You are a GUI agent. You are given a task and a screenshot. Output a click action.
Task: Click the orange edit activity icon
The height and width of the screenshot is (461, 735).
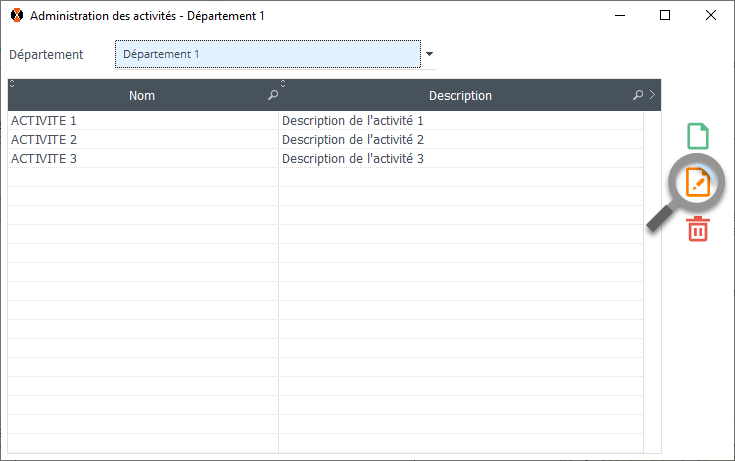(x=698, y=182)
